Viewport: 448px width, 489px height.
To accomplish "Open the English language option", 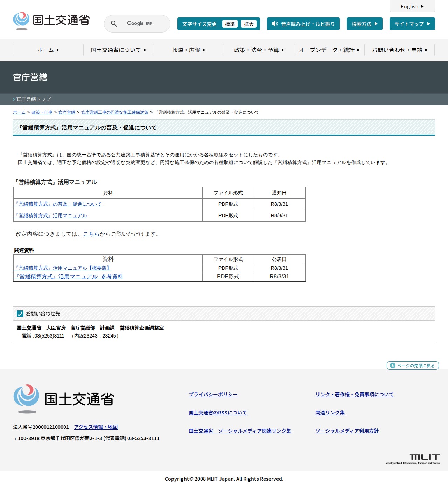I will coord(412,6).
